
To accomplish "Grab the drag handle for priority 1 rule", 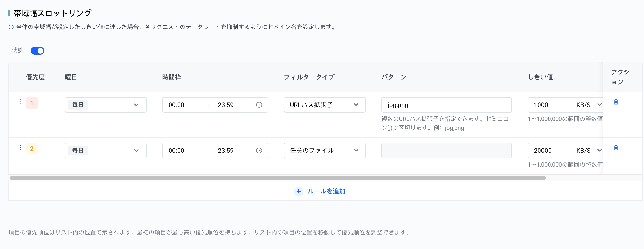I will [x=19, y=102].
